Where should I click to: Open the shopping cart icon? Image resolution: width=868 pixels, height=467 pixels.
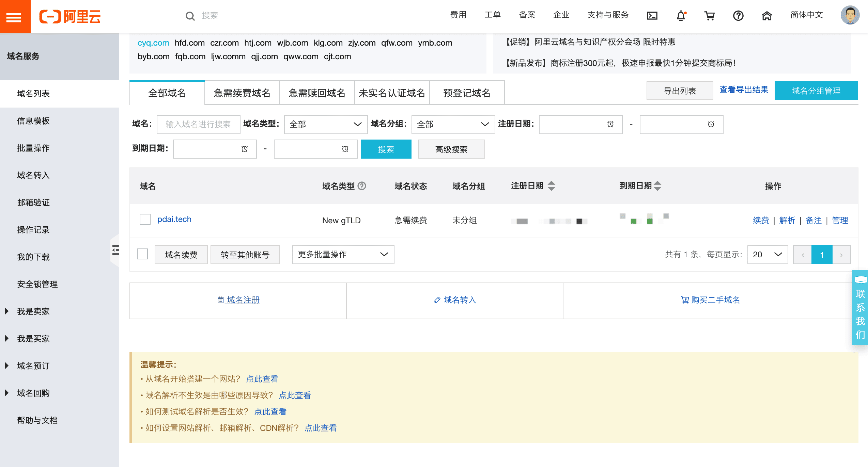tap(710, 16)
